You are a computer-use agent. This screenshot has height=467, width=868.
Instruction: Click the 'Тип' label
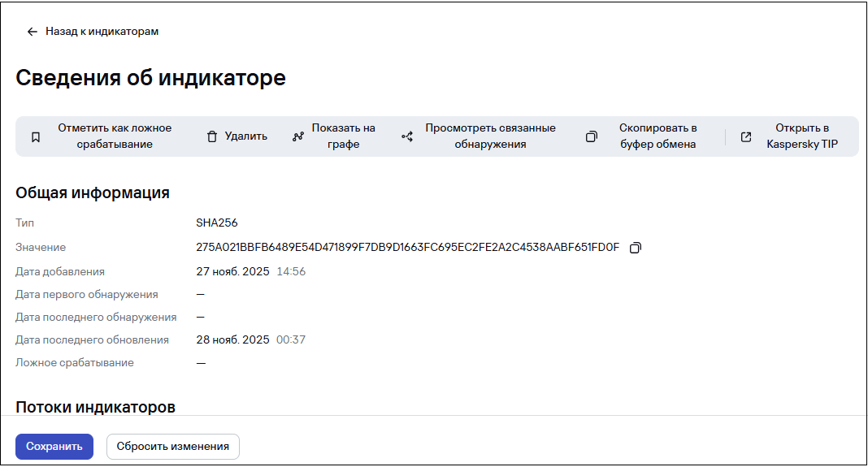25,223
